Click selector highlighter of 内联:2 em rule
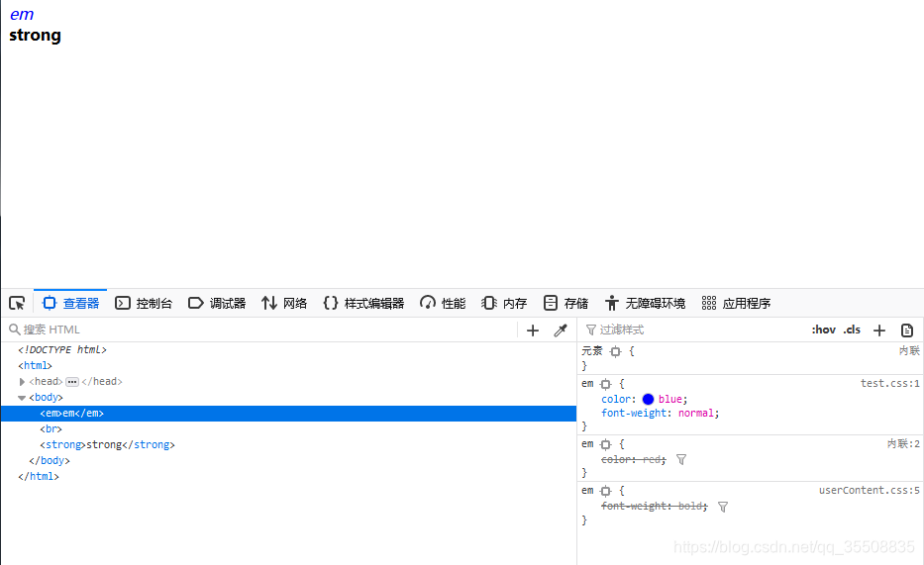This screenshot has height=565, width=924. [x=606, y=444]
